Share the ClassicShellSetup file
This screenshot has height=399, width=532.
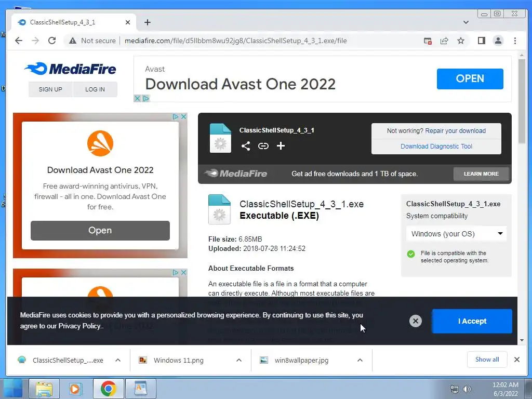pos(246,146)
